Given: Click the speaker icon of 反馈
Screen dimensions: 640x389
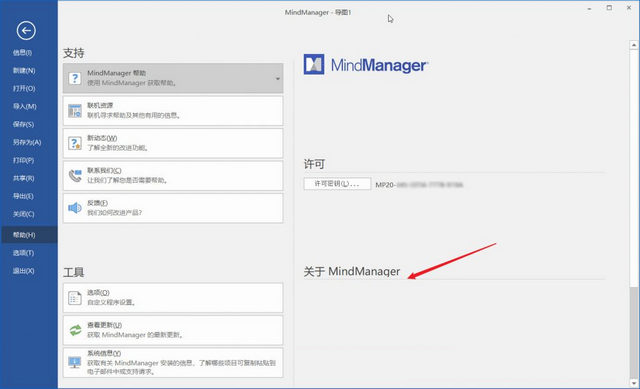Looking at the screenshot, I should point(75,208).
